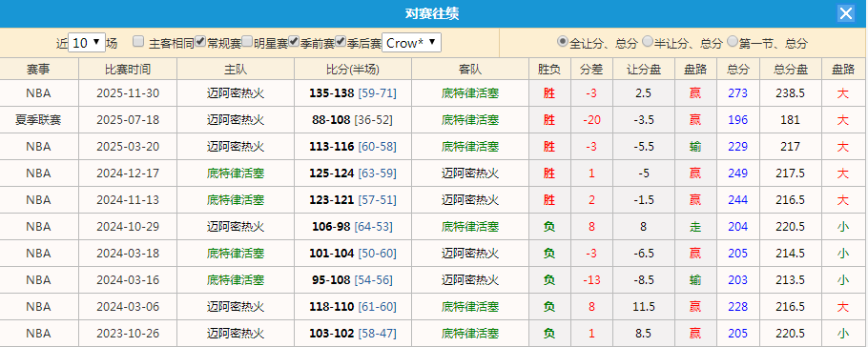Close the 对赛往绩 dialog
The image size is (868, 347).
coord(845,14)
